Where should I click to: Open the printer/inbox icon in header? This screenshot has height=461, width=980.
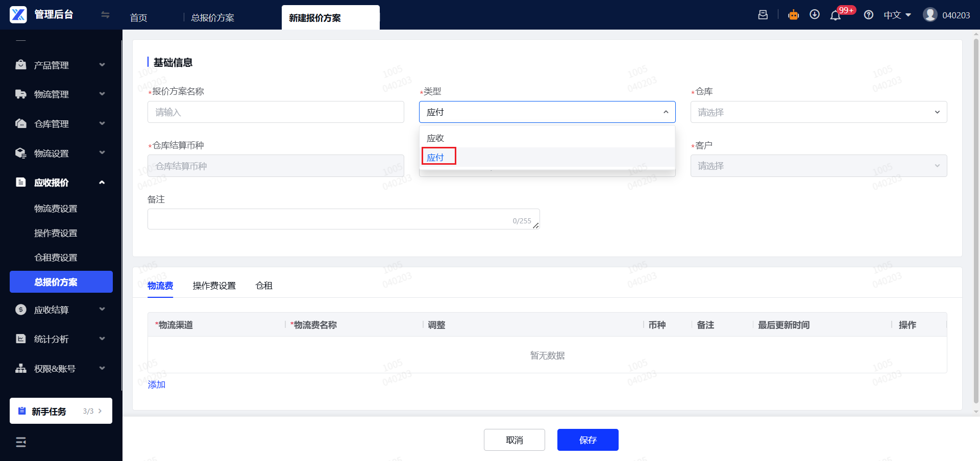tap(763, 15)
